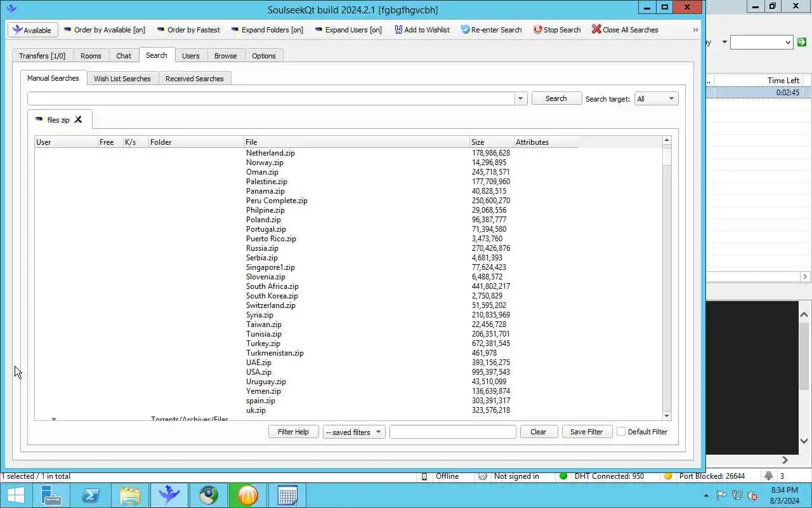Toggle Order by Available in toolbar
The image size is (812, 508).
[x=104, y=30]
